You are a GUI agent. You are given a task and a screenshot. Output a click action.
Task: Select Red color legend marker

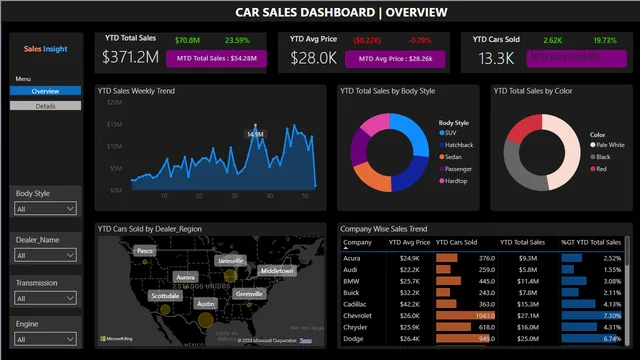(593, 169)
